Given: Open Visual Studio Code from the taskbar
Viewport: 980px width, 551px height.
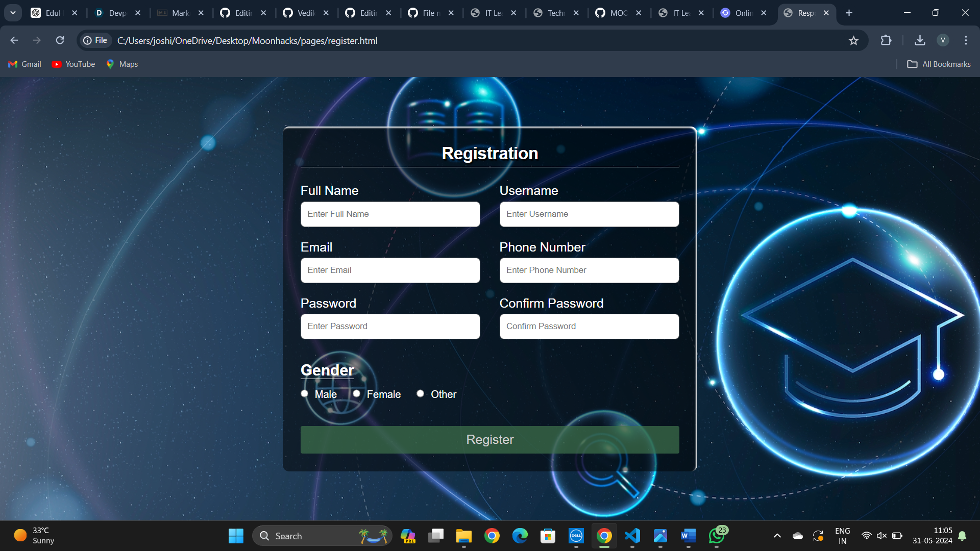Looking at the screenshot, I should pos(632,536).
